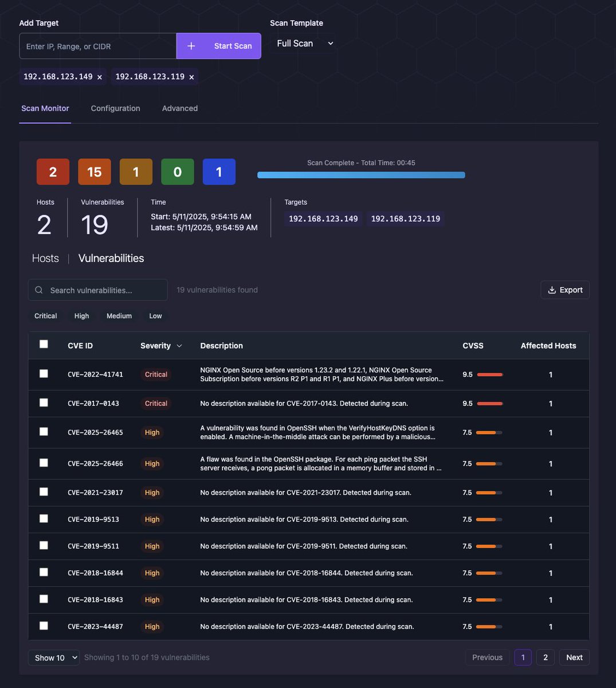The image size is (616, 688).
Task: Click the CVSS 7.5 bar for CVE-2025-26465
Action: 490,432
